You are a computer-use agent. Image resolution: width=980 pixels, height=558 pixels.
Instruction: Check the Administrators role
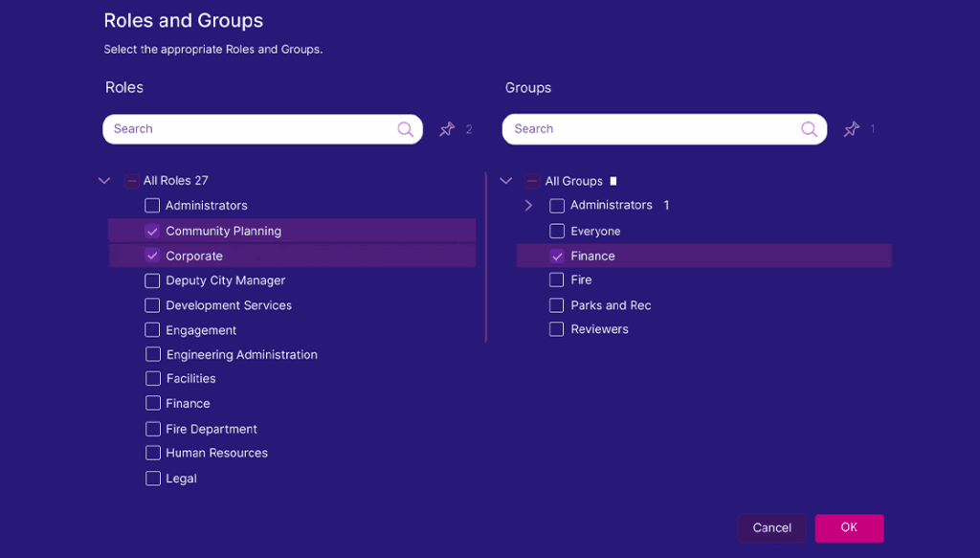pos(151,205)
